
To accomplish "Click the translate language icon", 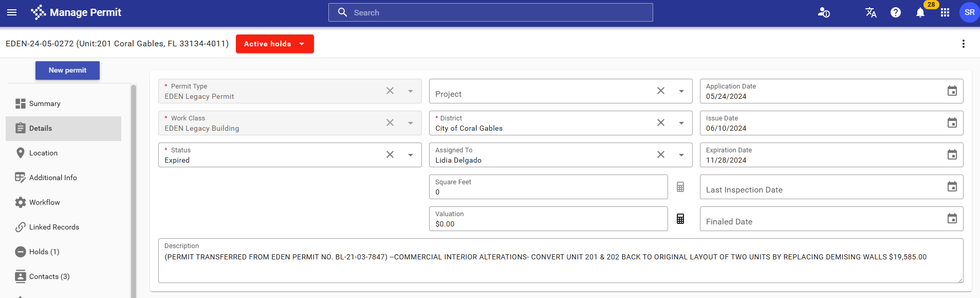I will tap(871, 12).
